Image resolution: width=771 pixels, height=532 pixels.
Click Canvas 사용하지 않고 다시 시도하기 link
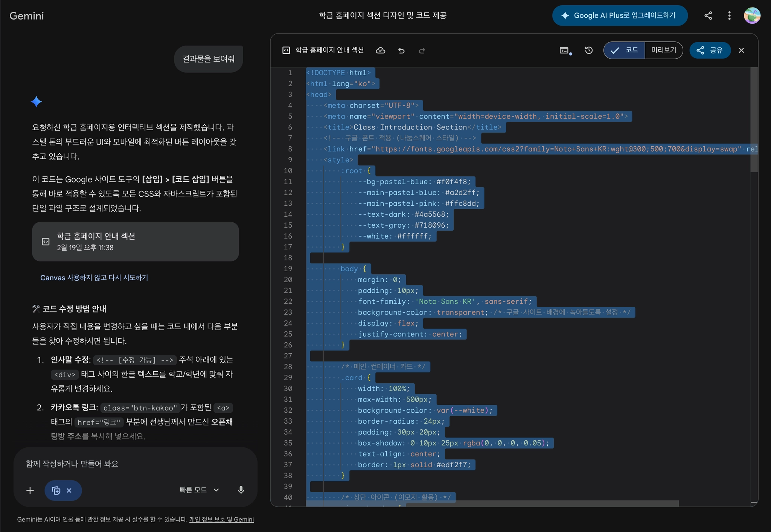[94, 278]
